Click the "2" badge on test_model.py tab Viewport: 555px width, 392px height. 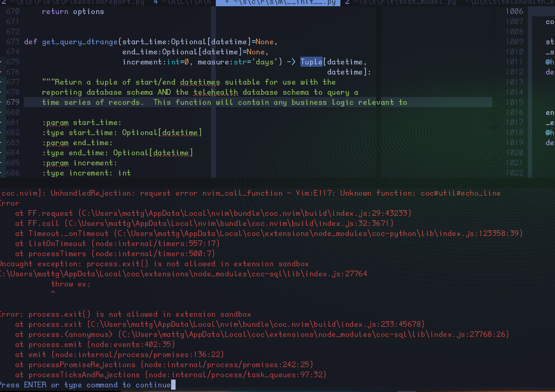(347, 3)
